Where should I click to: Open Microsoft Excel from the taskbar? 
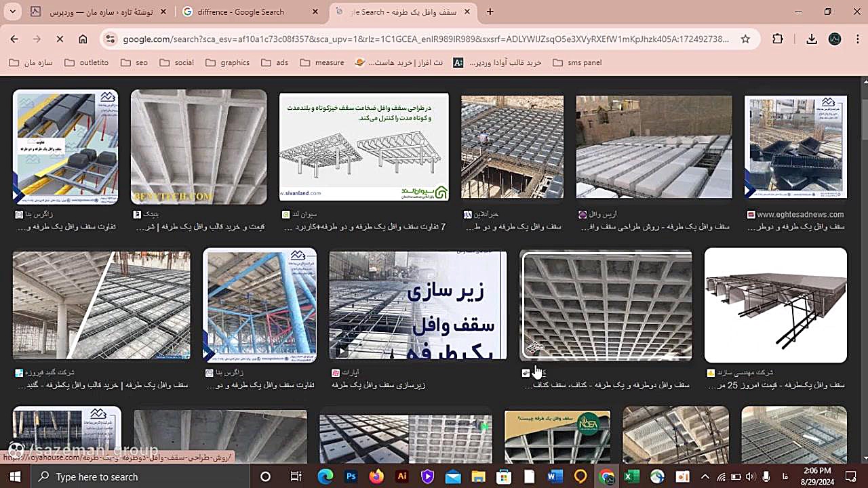point(631,476)
